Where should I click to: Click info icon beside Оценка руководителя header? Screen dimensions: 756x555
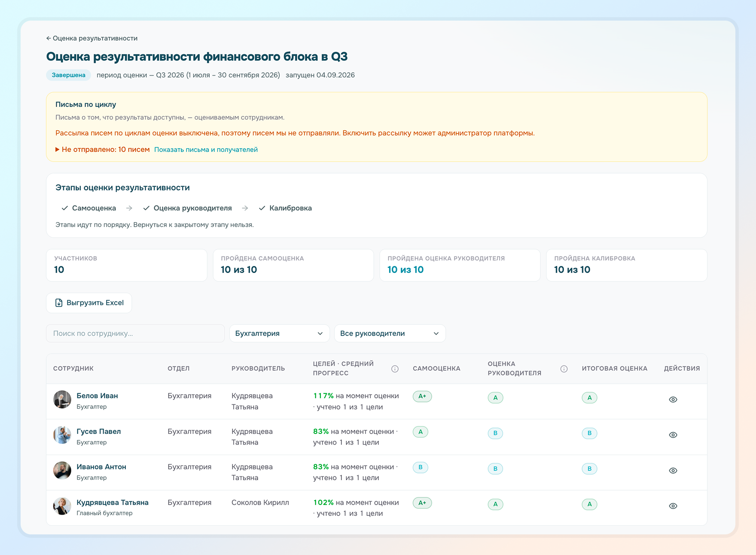point(564,369)
